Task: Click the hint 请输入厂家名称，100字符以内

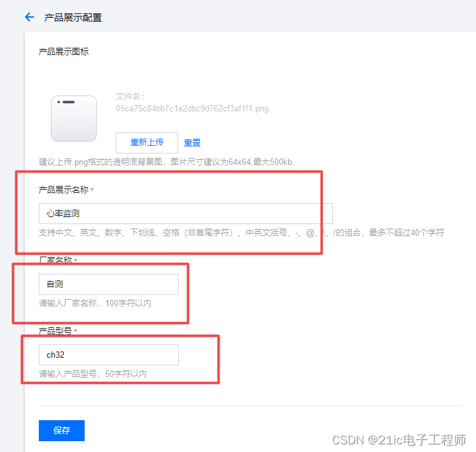Action: [95, 303]
